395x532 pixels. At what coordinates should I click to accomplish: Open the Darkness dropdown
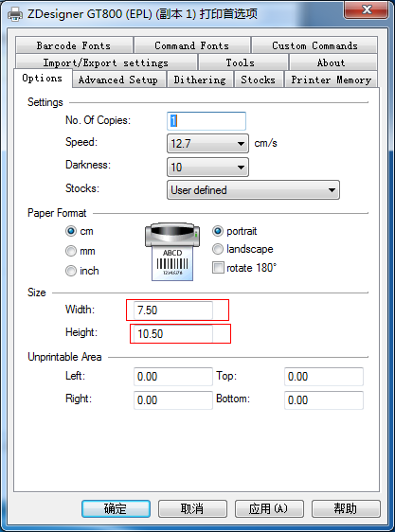click(x=207, y=167)
